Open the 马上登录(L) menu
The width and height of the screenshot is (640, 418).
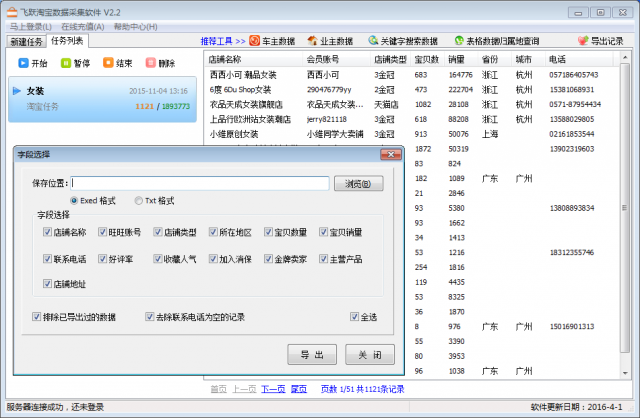[31, 27]
